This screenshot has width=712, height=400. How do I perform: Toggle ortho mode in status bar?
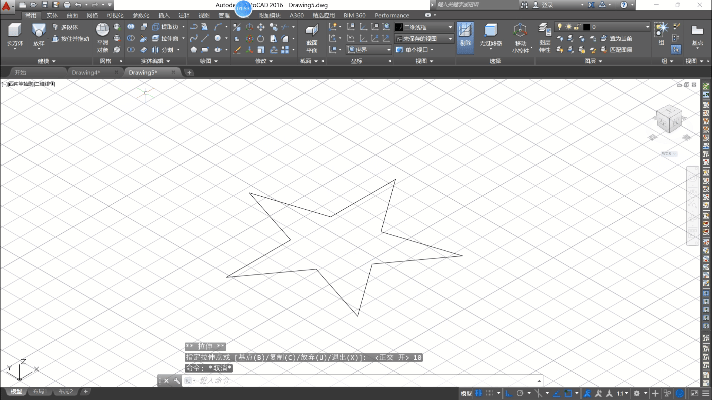[x=509, y=393]
